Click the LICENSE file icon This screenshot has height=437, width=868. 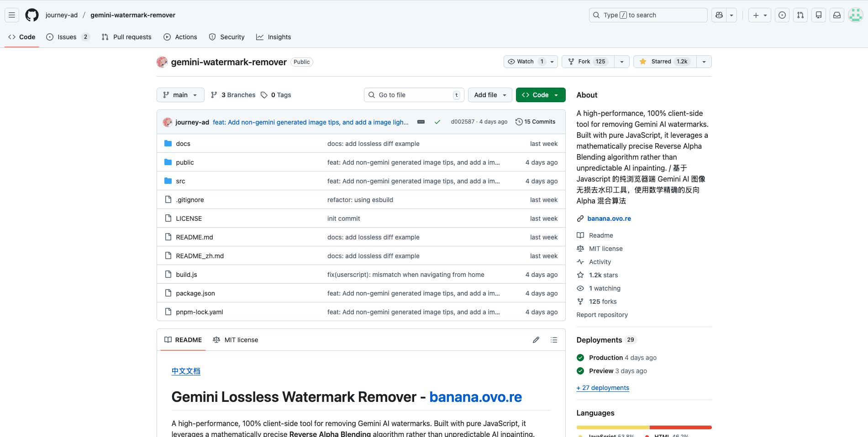(x=168, y=218)
